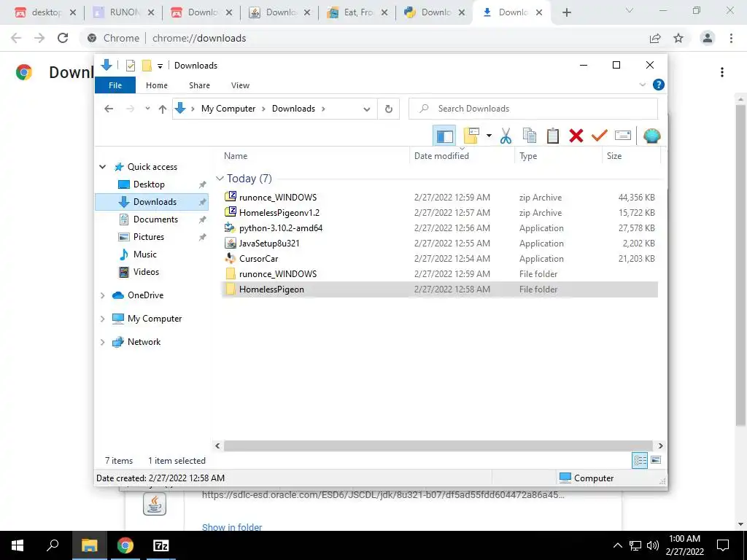Click the Rename toolbar icon

tap(623, 136)
